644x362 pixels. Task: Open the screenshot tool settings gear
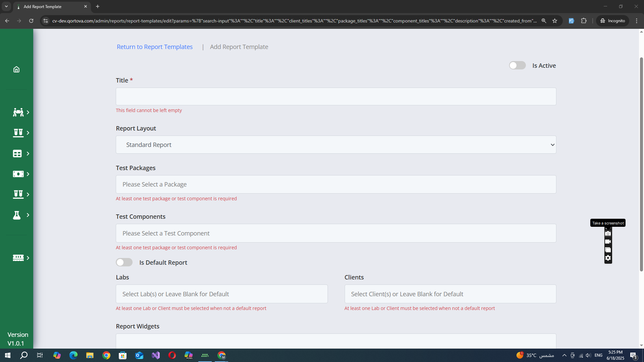608,258
